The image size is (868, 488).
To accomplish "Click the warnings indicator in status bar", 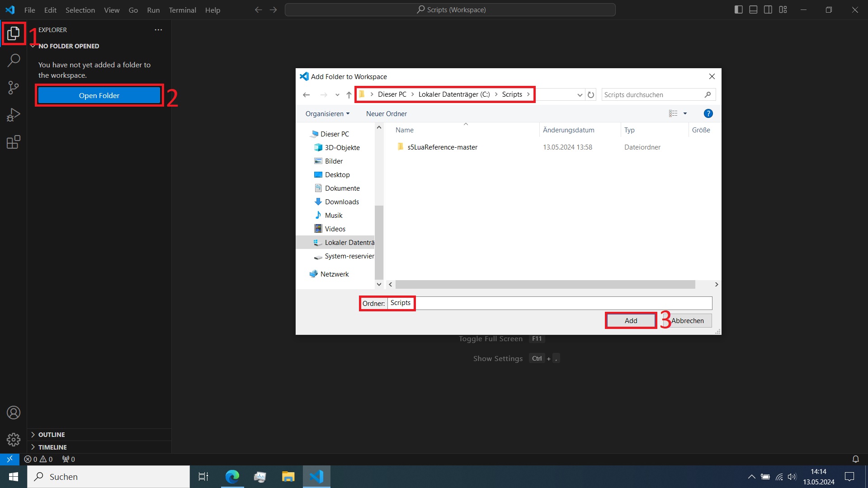I will pyautogui.click(x=47, y=459).
